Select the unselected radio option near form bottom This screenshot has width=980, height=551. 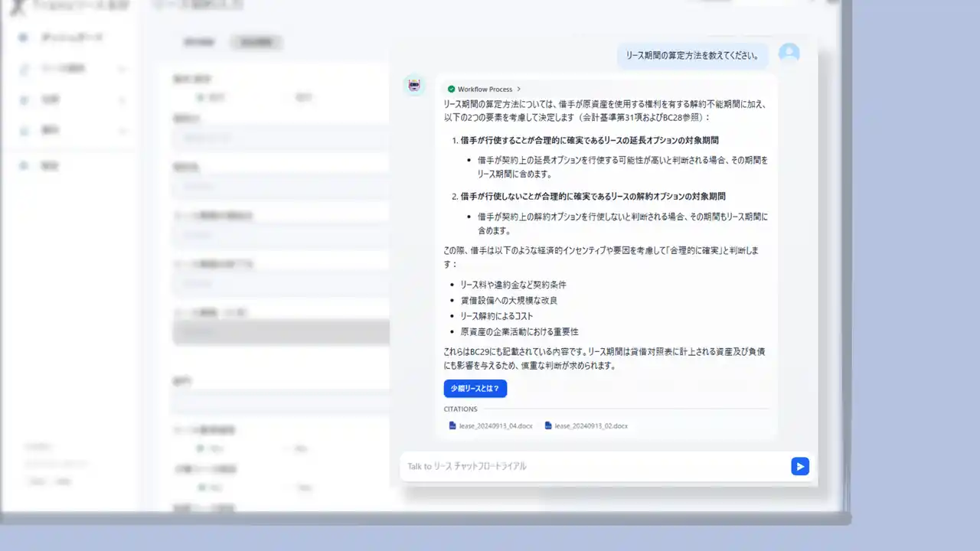(x=288, y=487)
